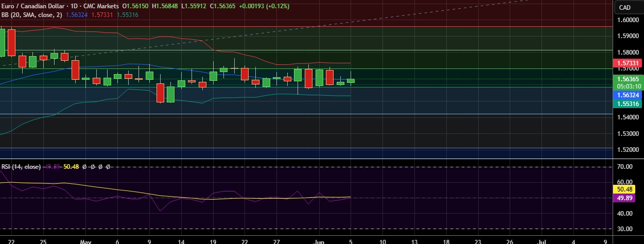
Task: Click the close value C1.56365 in the header
Action: tap(222, 6)
